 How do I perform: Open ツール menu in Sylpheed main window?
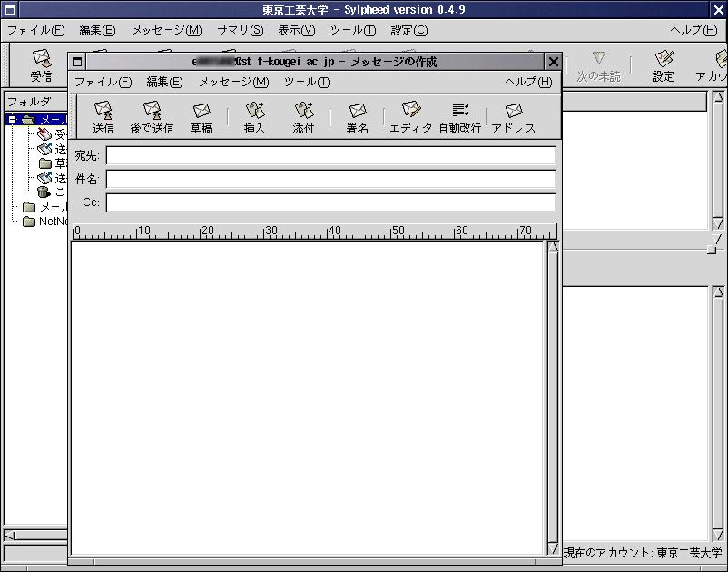pyautogui.click(x=353, y=30)
